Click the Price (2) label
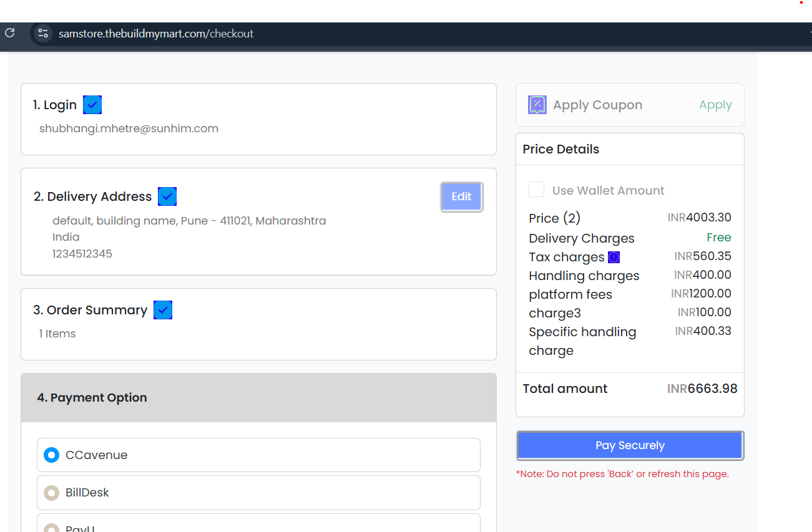Image resolution: width=812 pixels, height=532 pixels. coord(554,218)
